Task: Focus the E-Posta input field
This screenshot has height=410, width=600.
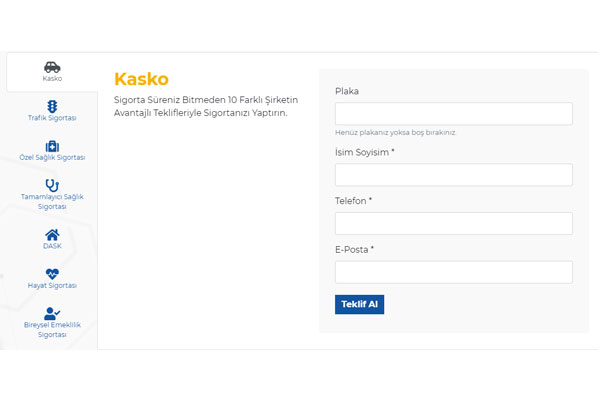Action: tap(454, 272)
